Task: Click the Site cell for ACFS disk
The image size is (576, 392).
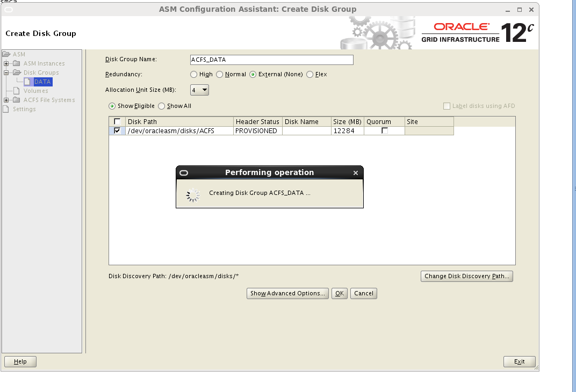Action: click(x=429, y=130)
